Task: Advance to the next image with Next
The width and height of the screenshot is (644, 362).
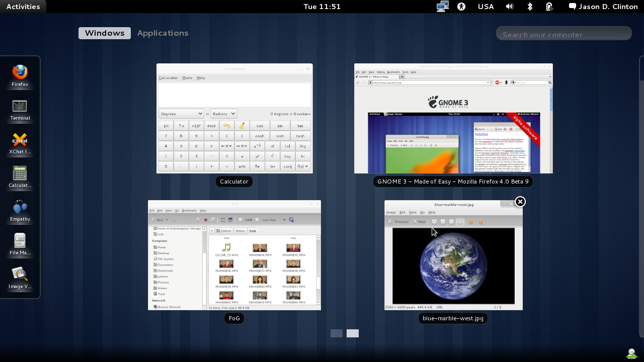Action: coord(419,221)
